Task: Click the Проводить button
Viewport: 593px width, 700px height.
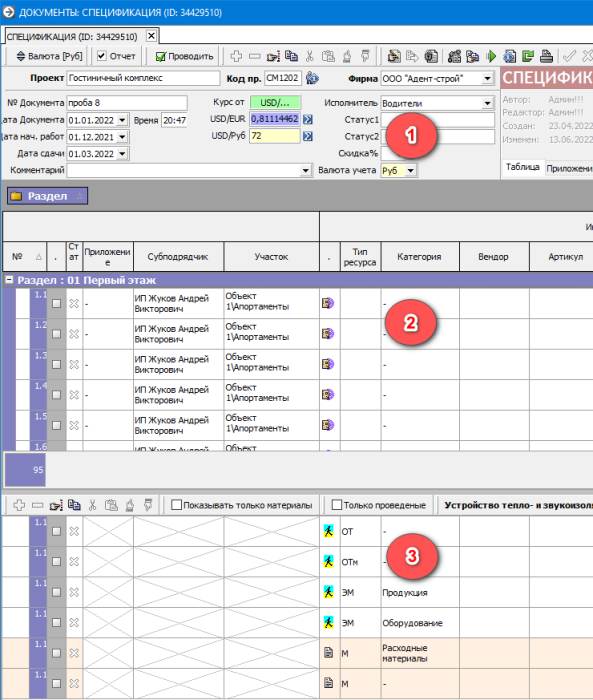Action: point(184,56)
